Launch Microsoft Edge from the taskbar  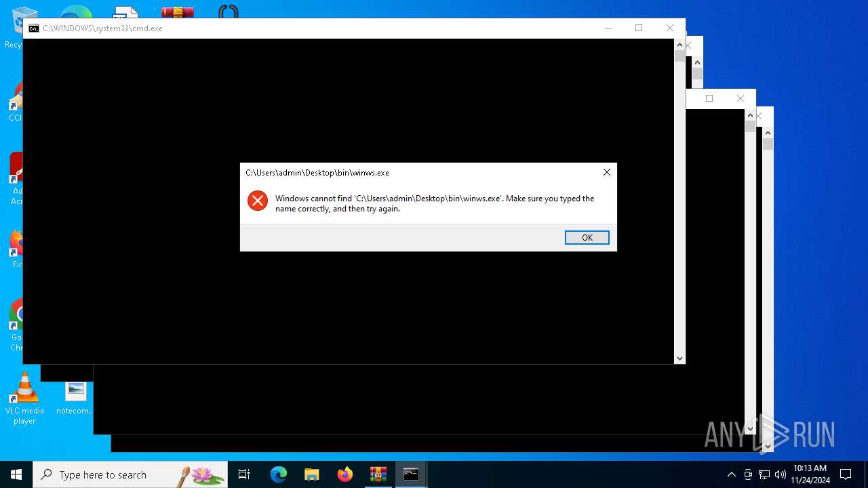point(279,474)
